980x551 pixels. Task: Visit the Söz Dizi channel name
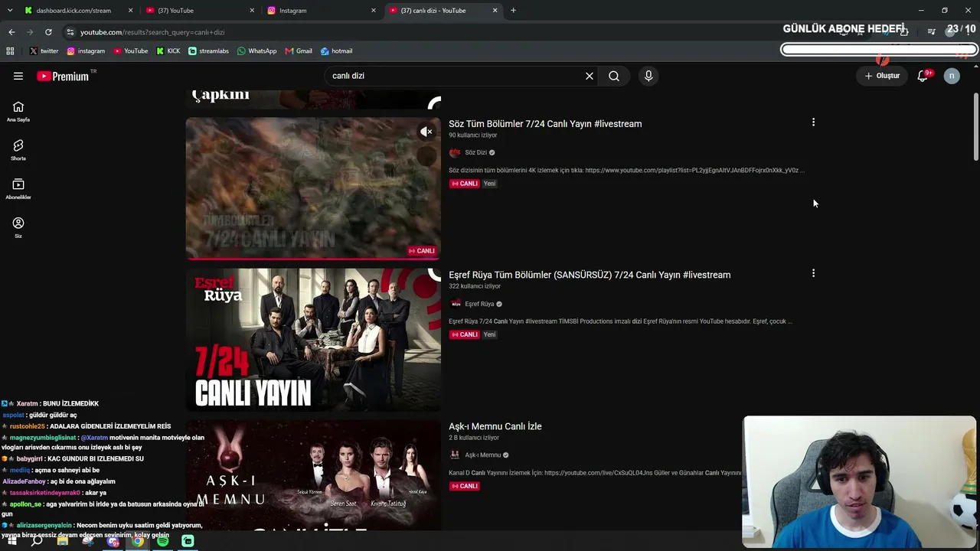[475, 152]
